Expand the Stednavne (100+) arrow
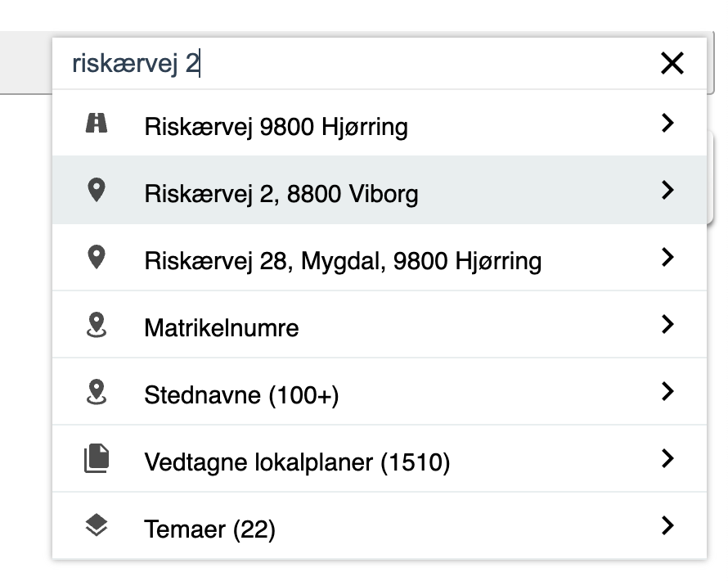 point(668,392)
